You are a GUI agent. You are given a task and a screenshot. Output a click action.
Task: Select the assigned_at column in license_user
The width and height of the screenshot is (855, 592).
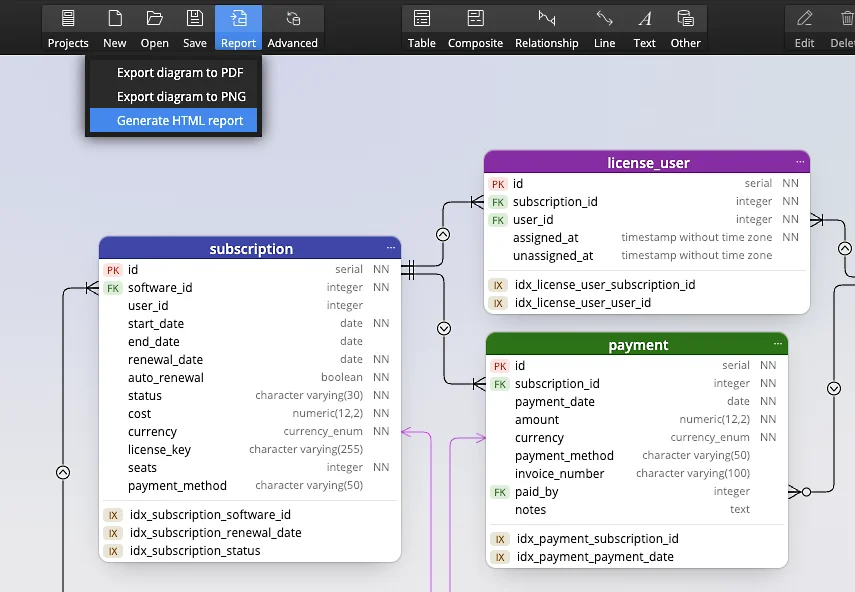[647, 238]
